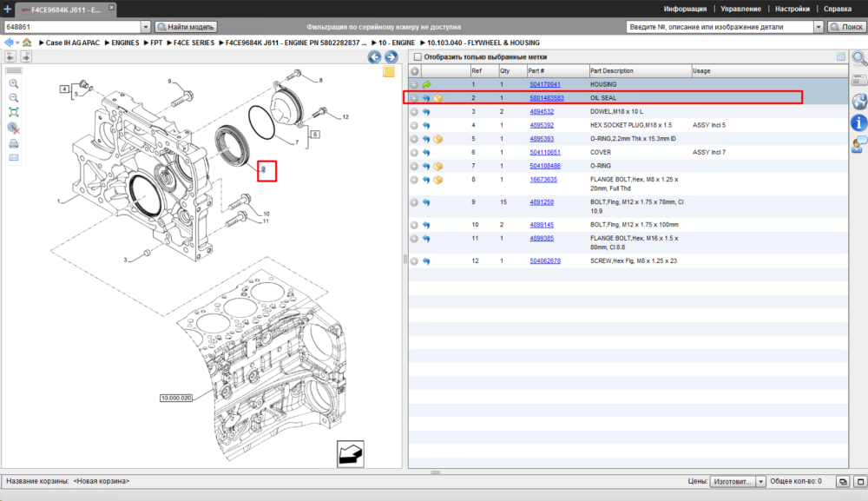Click the package icon on OIL SEAL row
The image size is (868, 501).
click(x=437, y=98)
